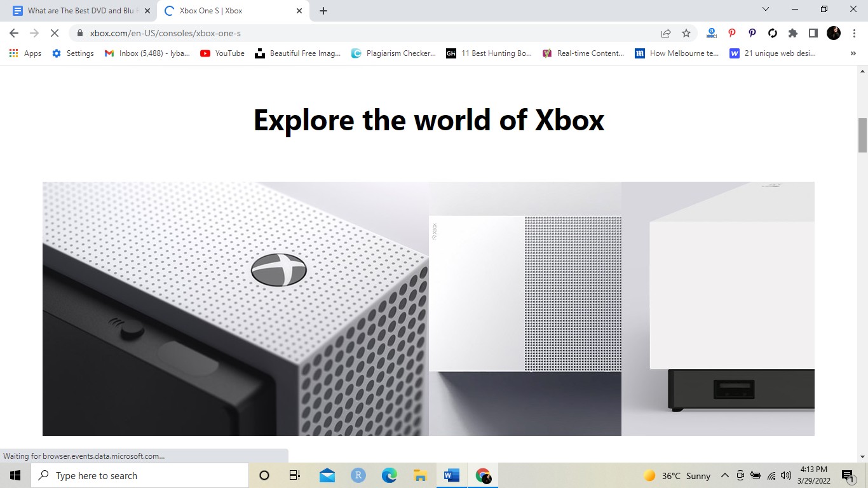The image size is (868, 488).
Task: Open Cortana circle icon on taskbar
Action: click(x=264, y=475)
